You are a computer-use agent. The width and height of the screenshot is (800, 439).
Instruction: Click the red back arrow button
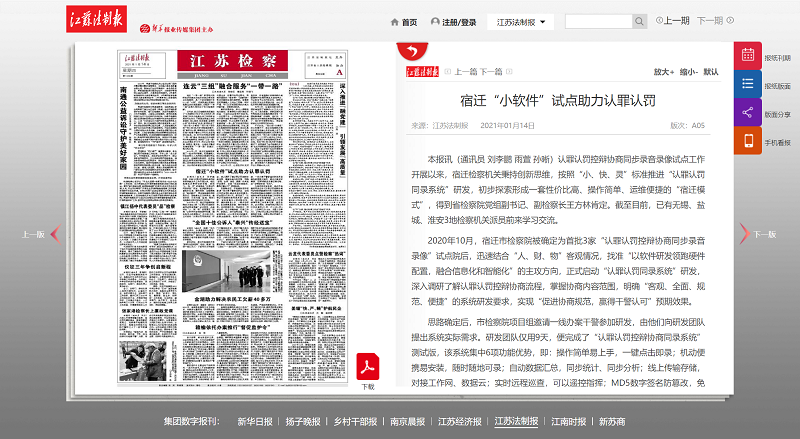(412, 51)
